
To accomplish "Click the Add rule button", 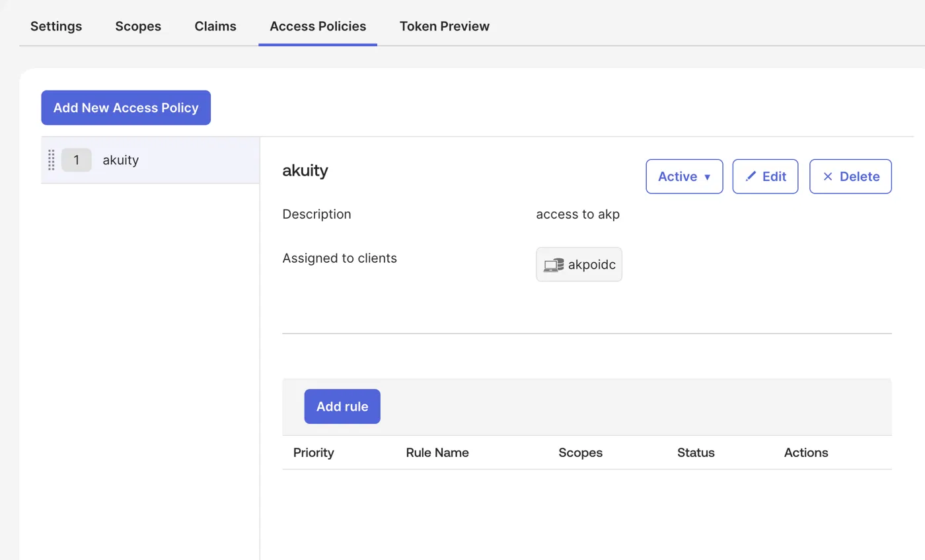I will [342, 406].
